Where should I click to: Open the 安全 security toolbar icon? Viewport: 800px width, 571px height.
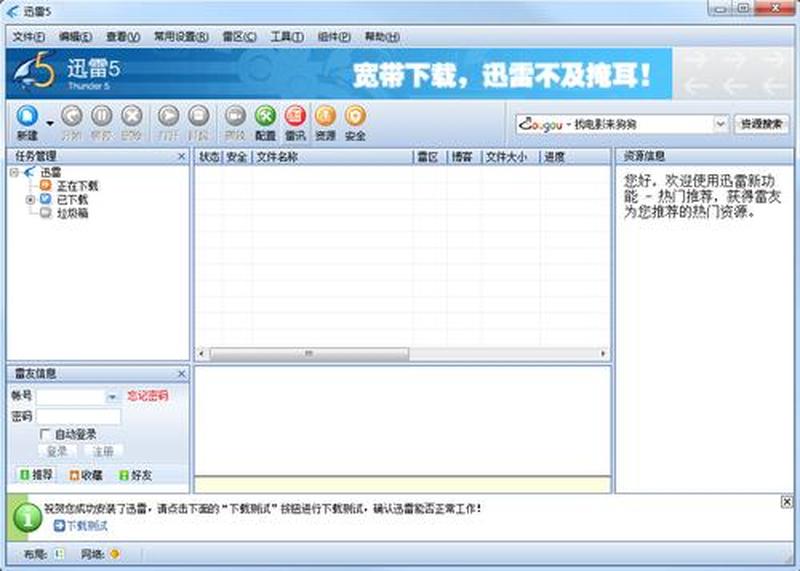(x=356, y=116)
